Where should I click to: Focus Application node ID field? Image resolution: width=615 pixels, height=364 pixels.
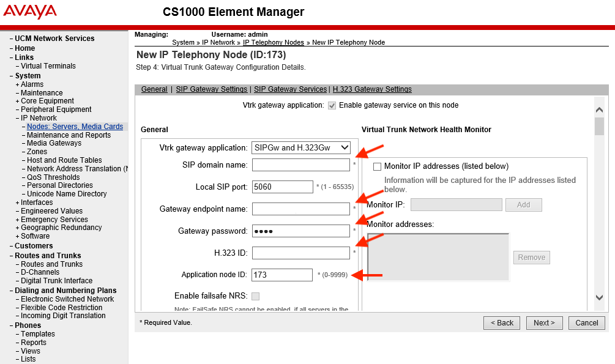pos(282,275)
